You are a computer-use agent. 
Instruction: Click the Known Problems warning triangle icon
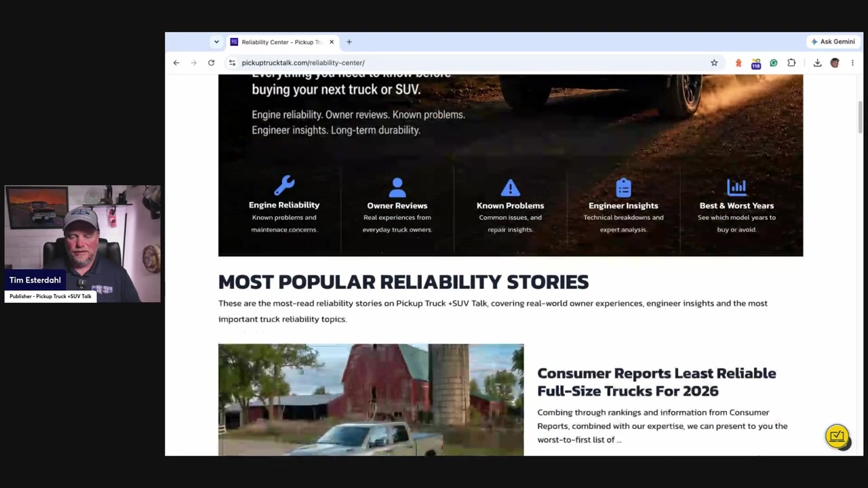click(510, 187)
